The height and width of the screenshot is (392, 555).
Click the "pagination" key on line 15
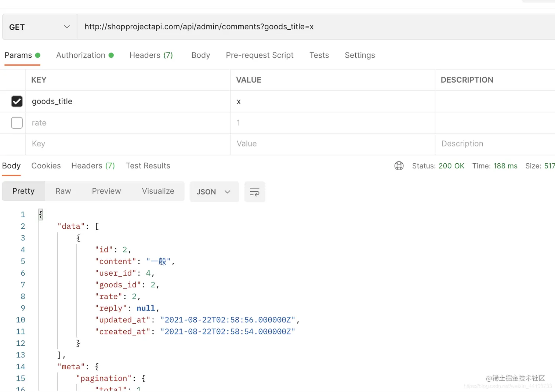(x=104, y=379)
